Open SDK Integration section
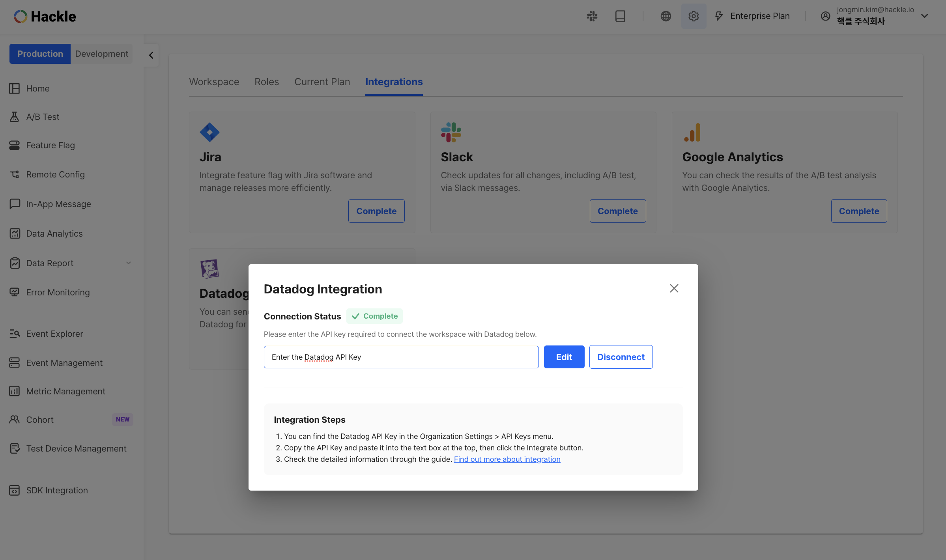The image size is (946, 560). click(x=57, y=490)
